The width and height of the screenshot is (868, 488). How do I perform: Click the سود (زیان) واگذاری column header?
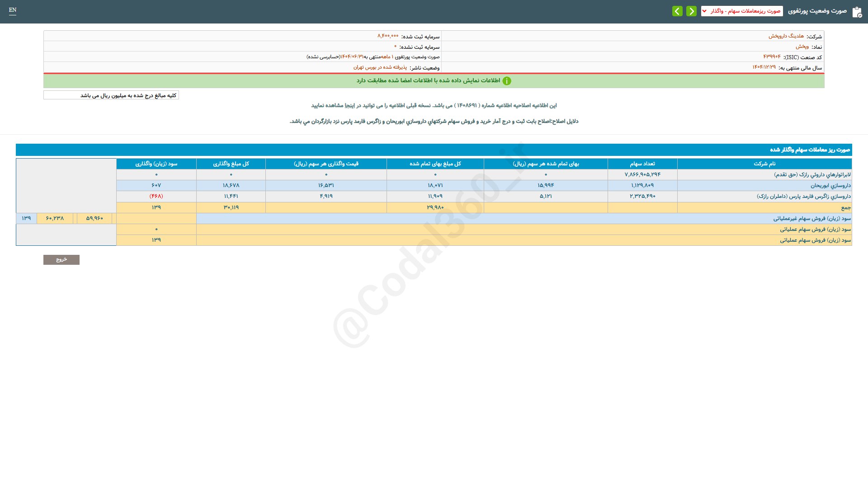pos(156,164)
